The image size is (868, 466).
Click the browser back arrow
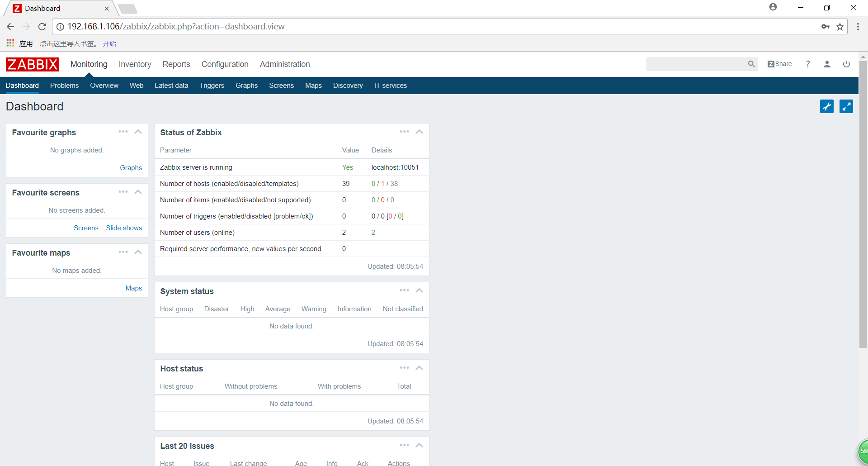point(10,27)
